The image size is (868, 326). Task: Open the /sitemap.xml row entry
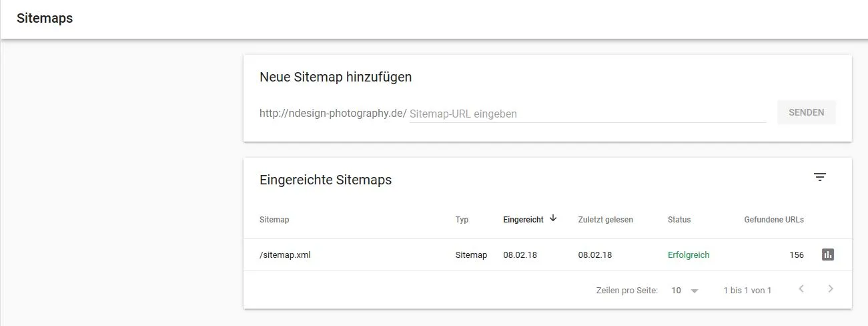[548, 255]
